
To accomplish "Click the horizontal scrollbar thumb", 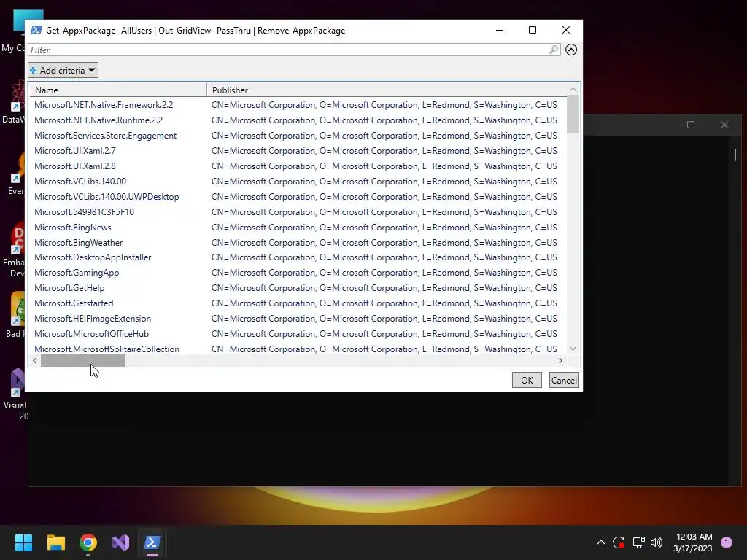I will pos(83,361).
